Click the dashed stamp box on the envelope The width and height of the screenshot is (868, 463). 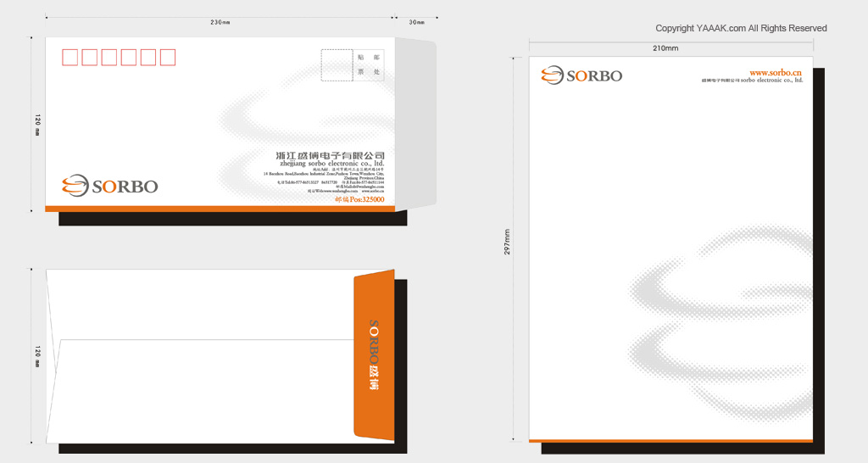337,65
